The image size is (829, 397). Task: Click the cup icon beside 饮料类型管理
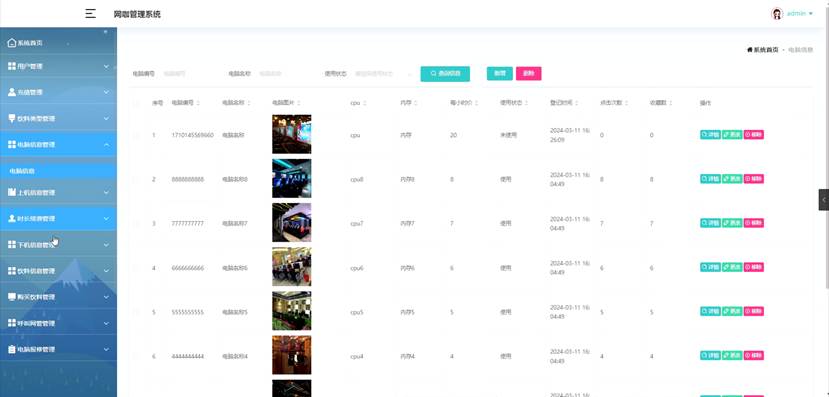click(x=12, y=118)
